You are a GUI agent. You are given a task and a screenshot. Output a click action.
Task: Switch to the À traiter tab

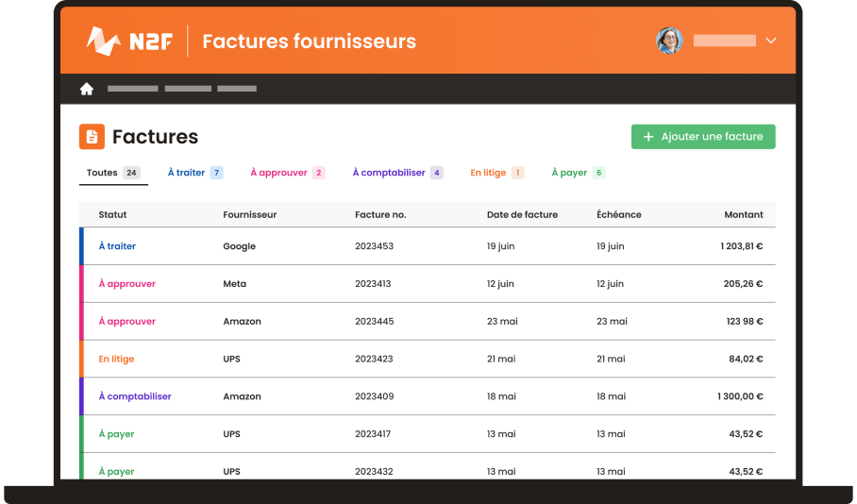click(x=194, y=173)
